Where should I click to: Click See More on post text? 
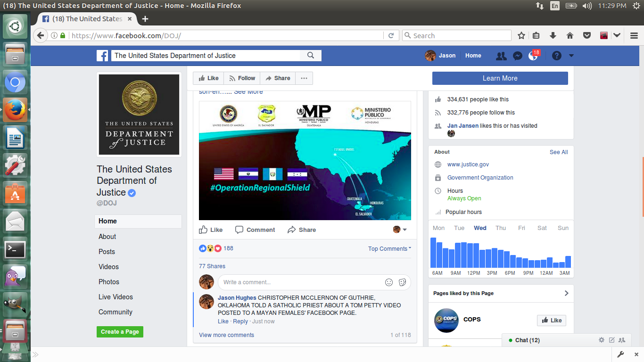point(248,92)
